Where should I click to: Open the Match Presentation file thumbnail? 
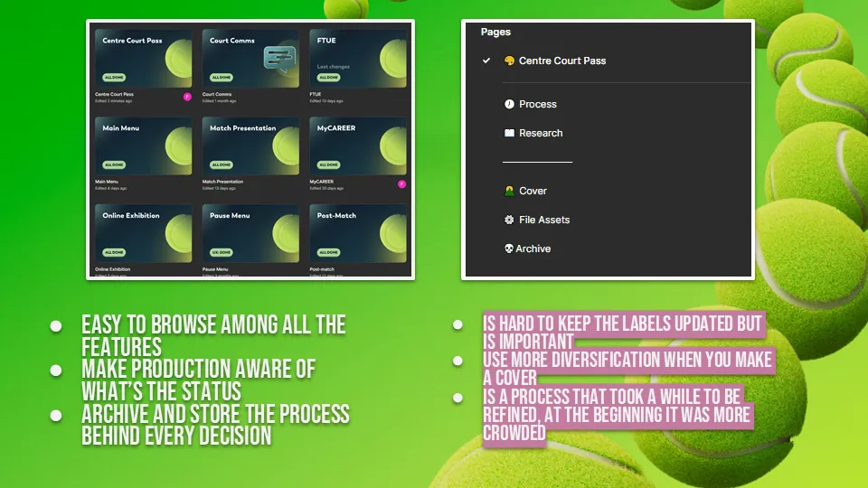[250, 146]
